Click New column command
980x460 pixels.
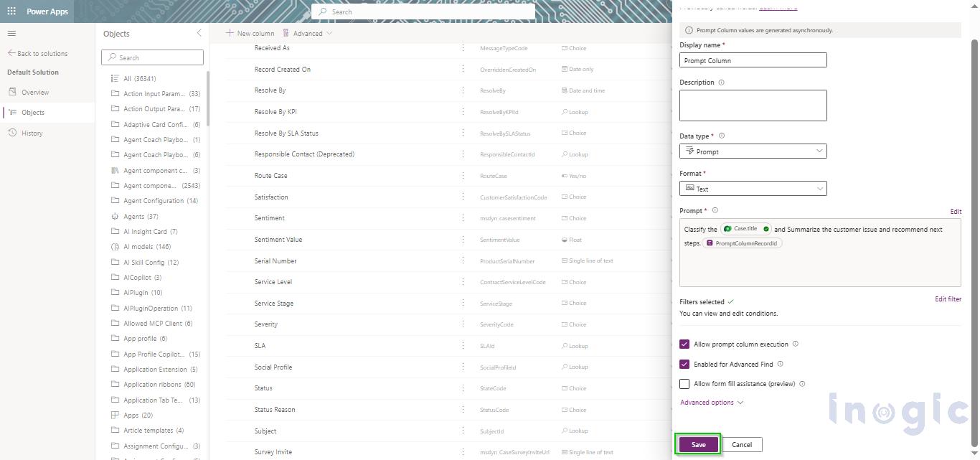(250, 33)
